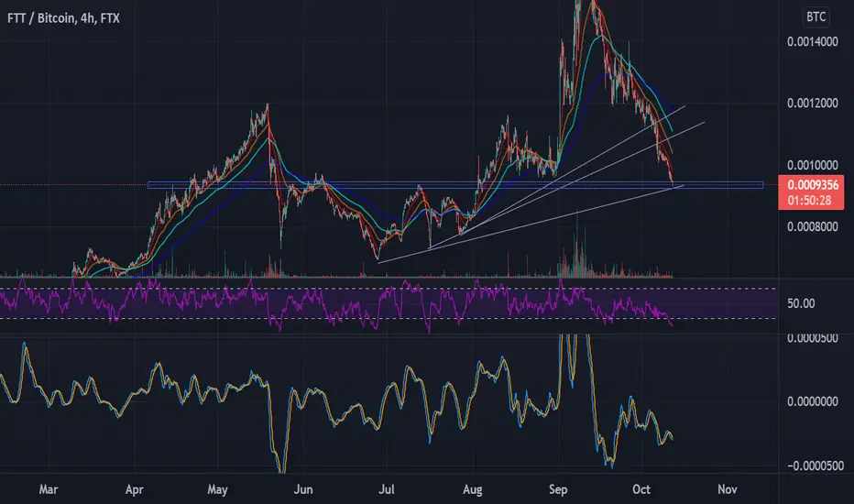Click the Oct date label on time axis
Viewport: 854px width, 504px height.
[641, 489]
